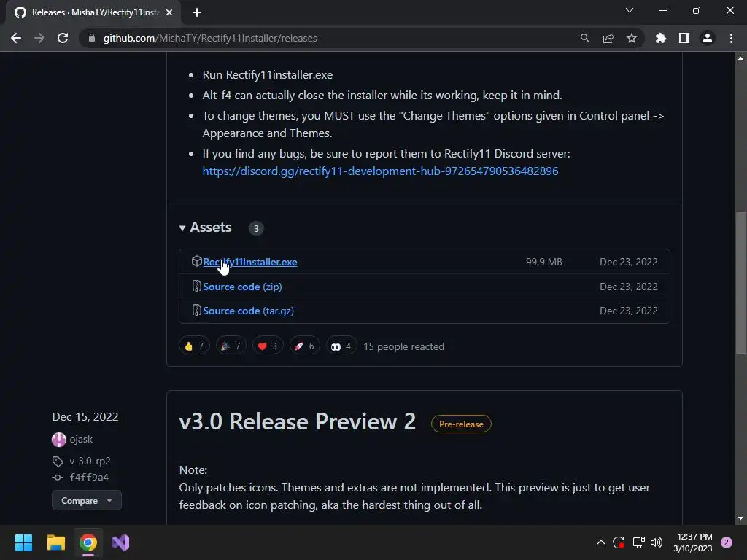
Task: React with party popper emoji
Action: [x=231, y=346]
